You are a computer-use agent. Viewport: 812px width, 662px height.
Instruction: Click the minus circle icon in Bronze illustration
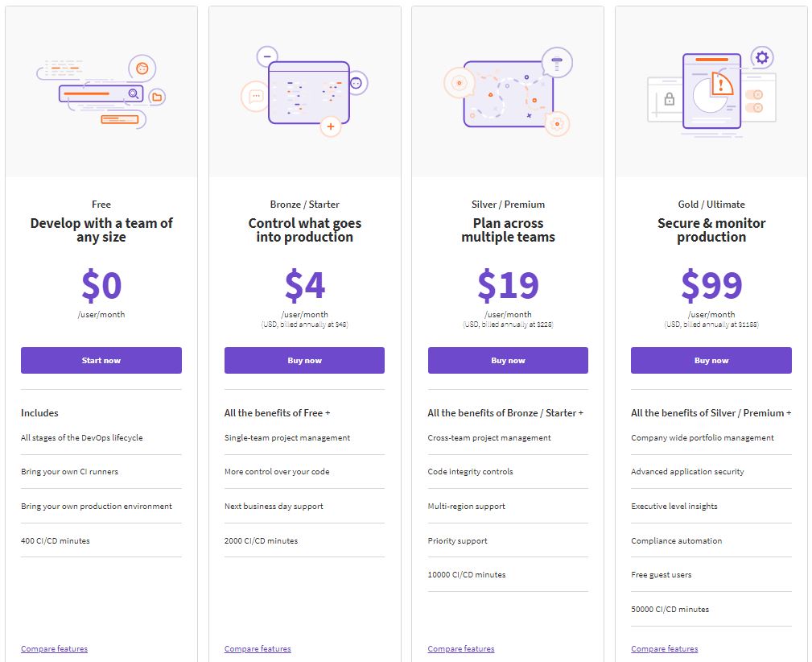(267, 56)
